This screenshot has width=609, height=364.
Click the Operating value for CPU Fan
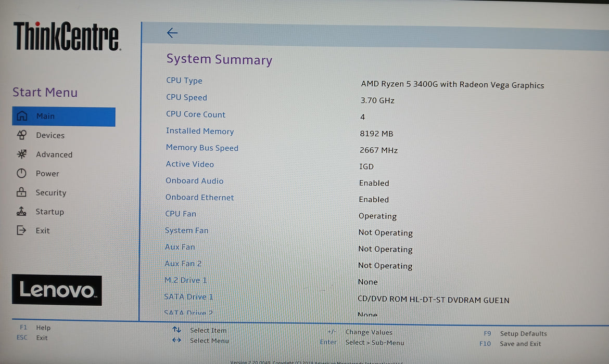tap(377, 216)
